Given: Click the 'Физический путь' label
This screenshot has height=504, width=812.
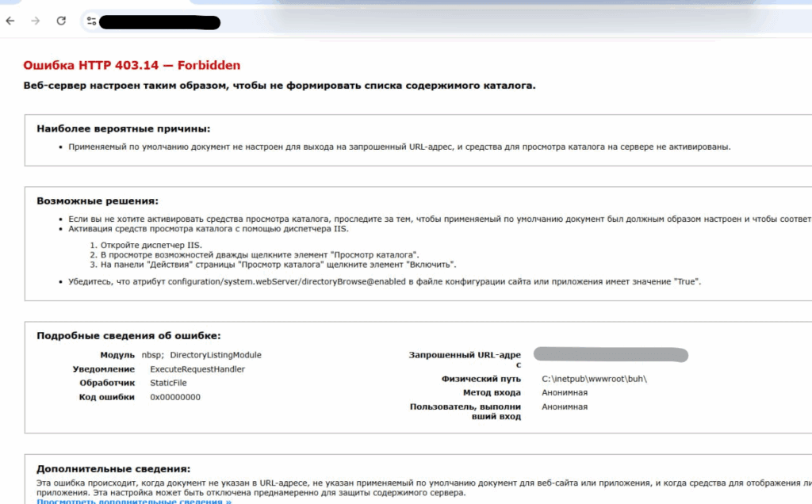Looking at the screenshot, I should coord(481,379).
